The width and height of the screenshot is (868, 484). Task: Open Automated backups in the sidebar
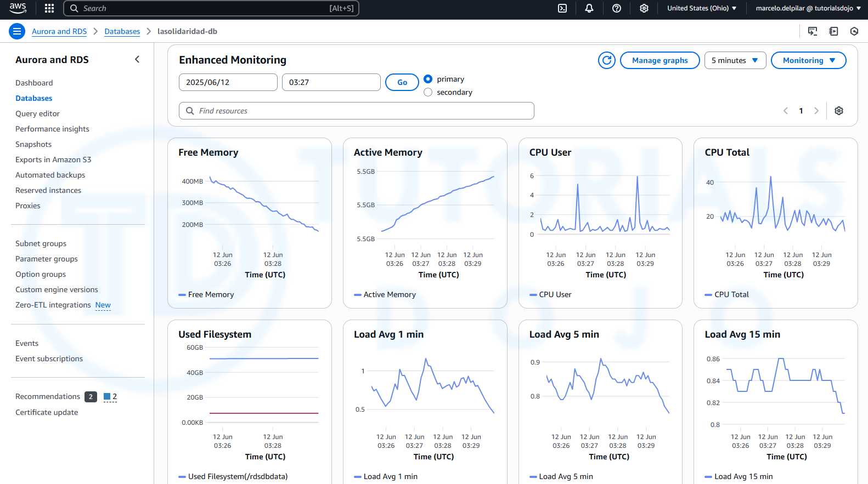(x=50, y=175)
